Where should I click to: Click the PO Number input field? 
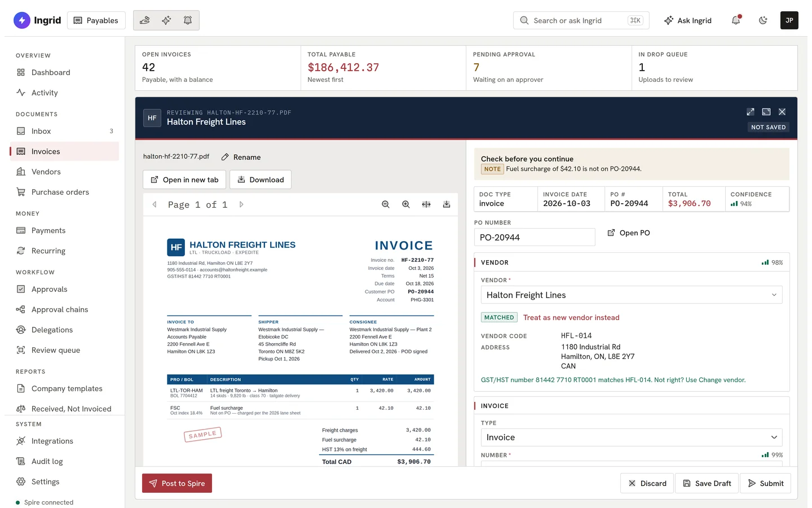pyautogui.click(x=535, y=237)
